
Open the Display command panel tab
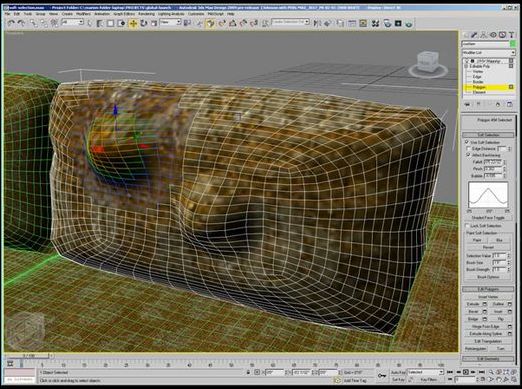click(x=502, y=35)
